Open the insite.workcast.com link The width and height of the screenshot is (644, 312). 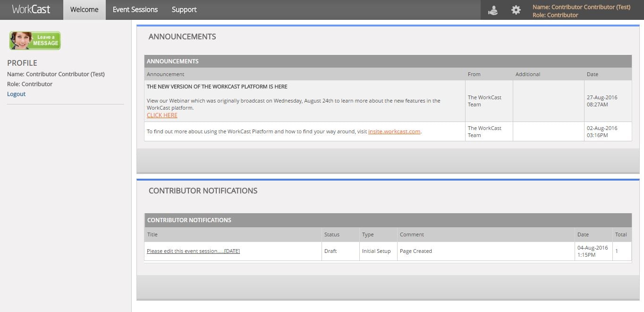(394, 131)
